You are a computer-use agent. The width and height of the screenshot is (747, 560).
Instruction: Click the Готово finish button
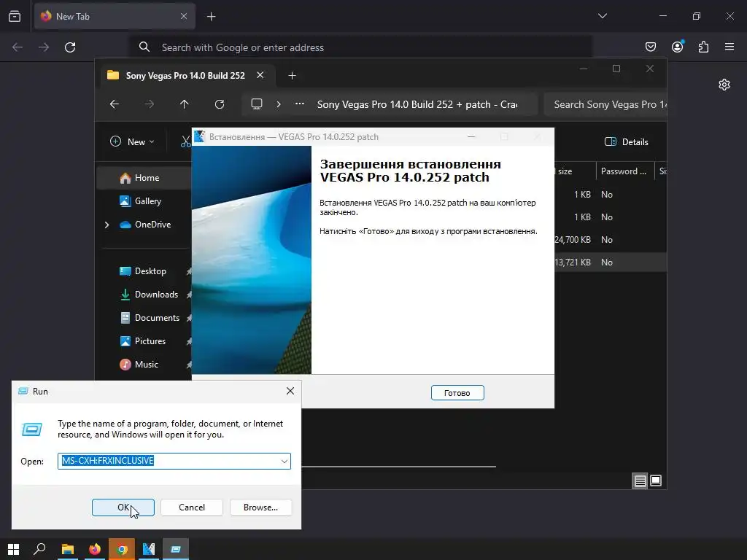(457, 393)
